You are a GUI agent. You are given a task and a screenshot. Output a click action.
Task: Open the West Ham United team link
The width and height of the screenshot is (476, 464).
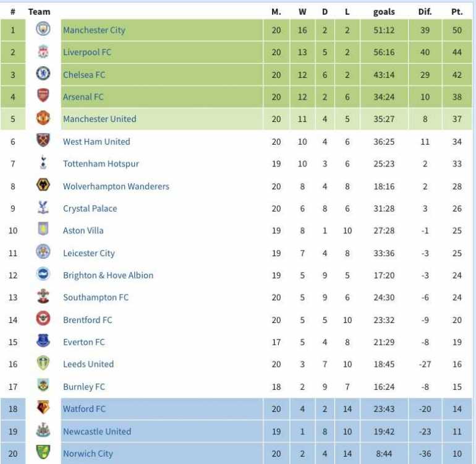pyautogui.click(x=96, y=141)
